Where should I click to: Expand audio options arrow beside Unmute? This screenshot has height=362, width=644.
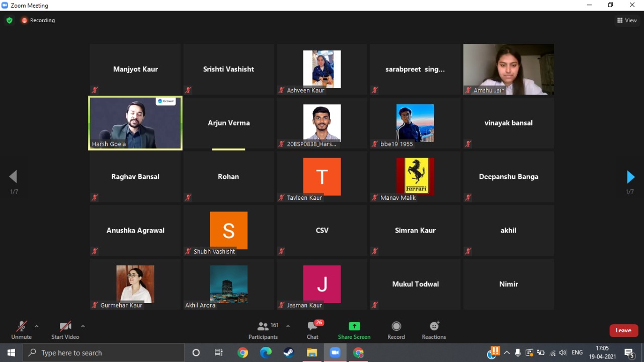coord(37,326)
